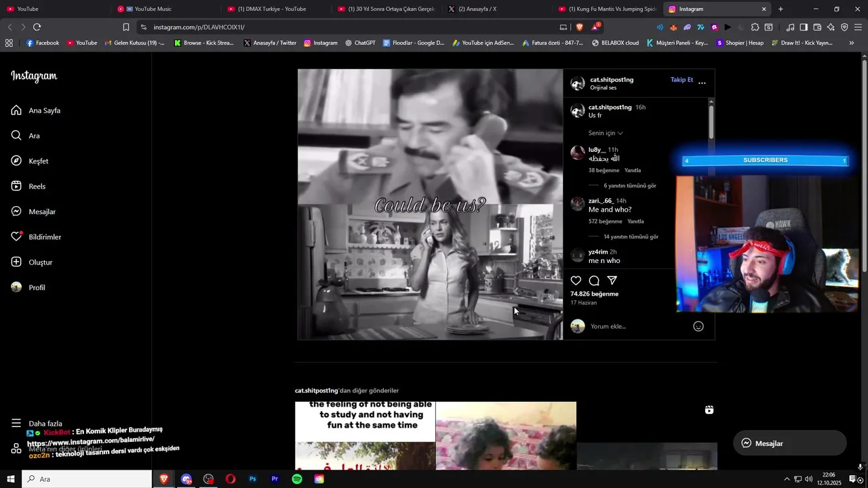Expand '14 yanıtın tümünü gör' replies
The height and width of the screenshot is (488, 868).
click(x=631, y=237)
